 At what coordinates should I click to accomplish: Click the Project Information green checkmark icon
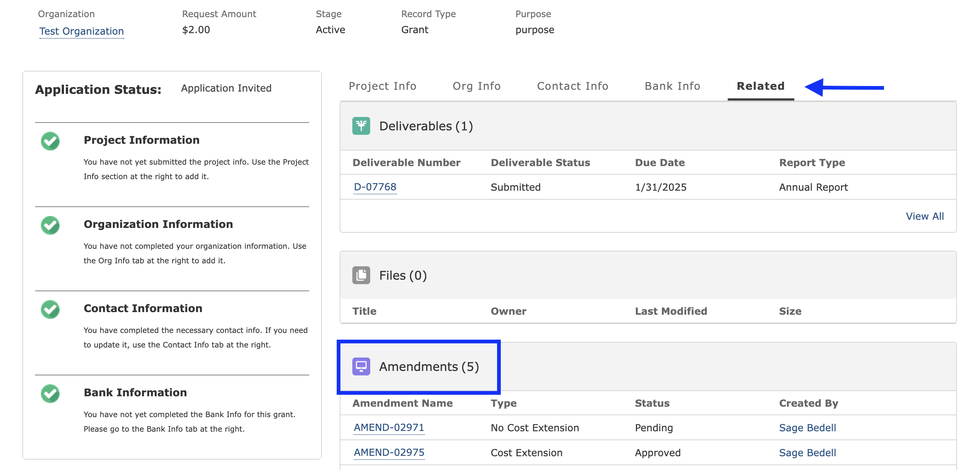coord(50,141)
